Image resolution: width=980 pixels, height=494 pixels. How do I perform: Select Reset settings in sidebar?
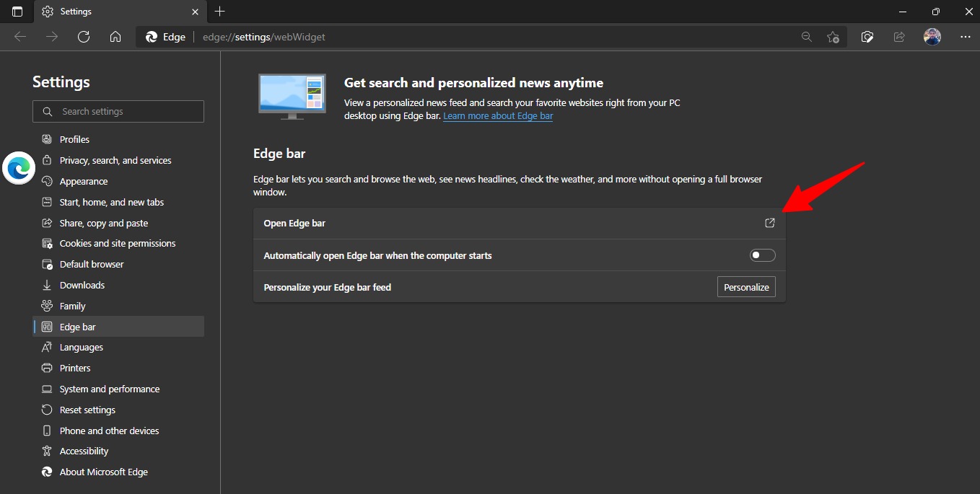118,410
